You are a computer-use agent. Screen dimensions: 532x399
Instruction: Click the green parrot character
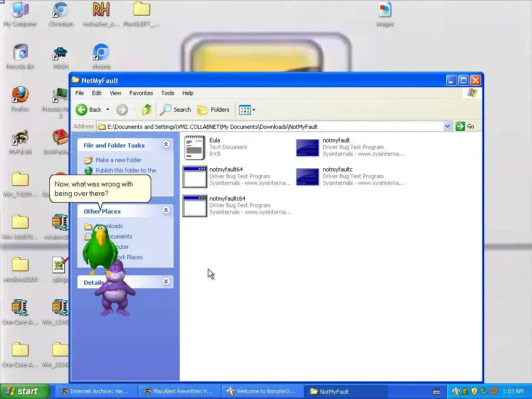tap(100, 249)
